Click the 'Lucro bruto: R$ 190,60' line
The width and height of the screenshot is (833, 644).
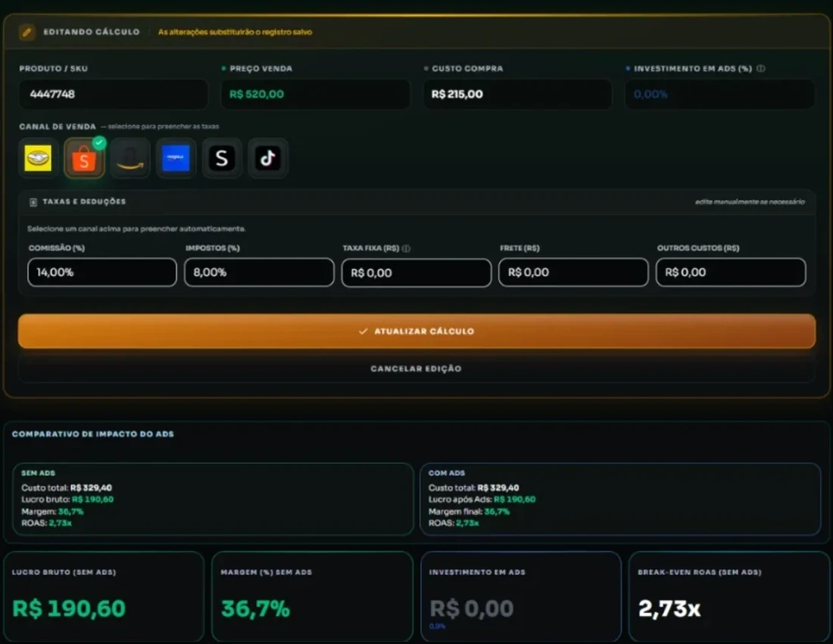[x=67, y=499]
